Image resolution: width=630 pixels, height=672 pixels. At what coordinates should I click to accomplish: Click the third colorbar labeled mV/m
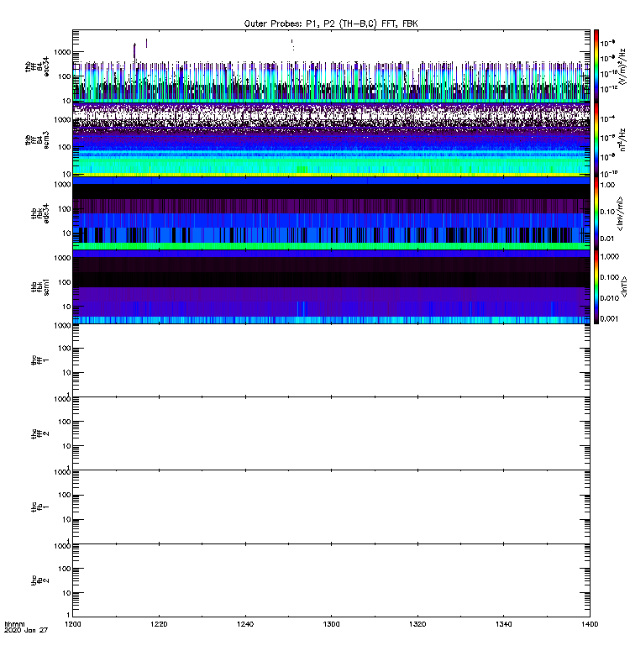(x=596, y=213)
